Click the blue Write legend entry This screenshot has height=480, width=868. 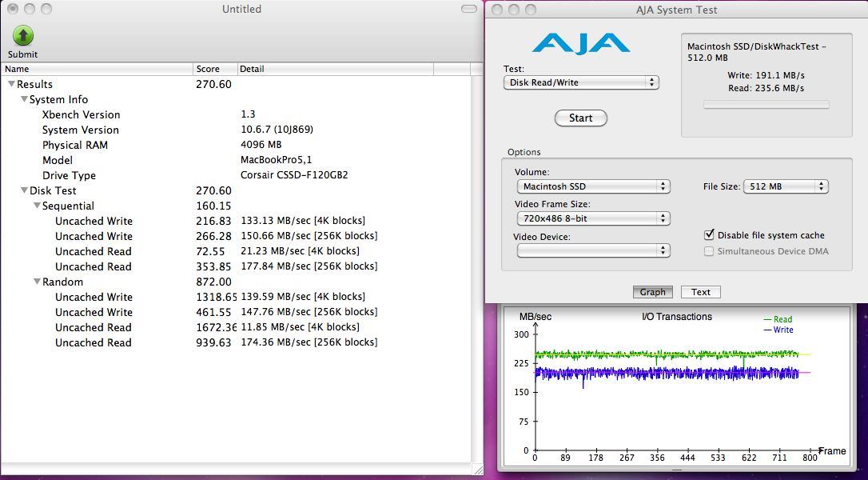778,330
